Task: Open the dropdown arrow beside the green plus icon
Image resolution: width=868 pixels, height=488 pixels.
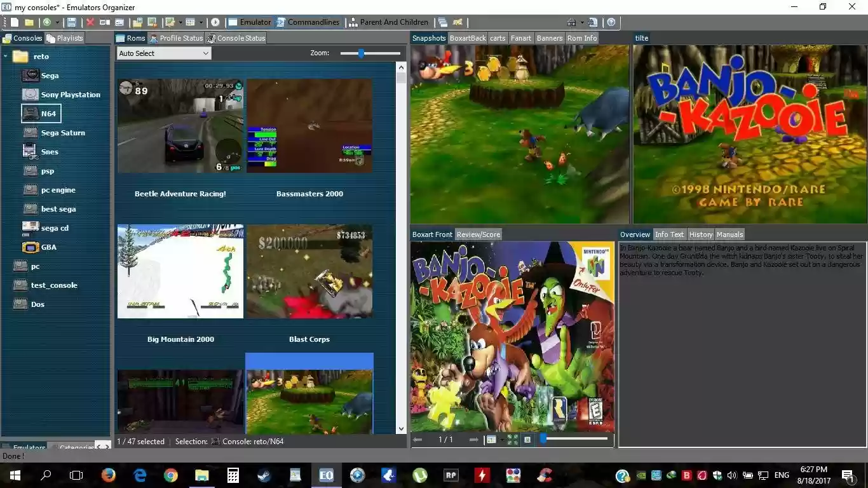Action: click(58, 22)
